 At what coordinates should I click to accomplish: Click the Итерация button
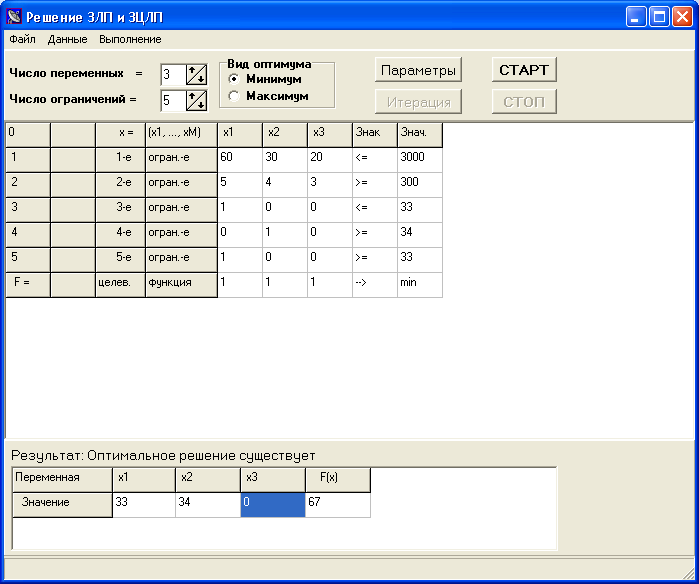[x=418, y=102]
